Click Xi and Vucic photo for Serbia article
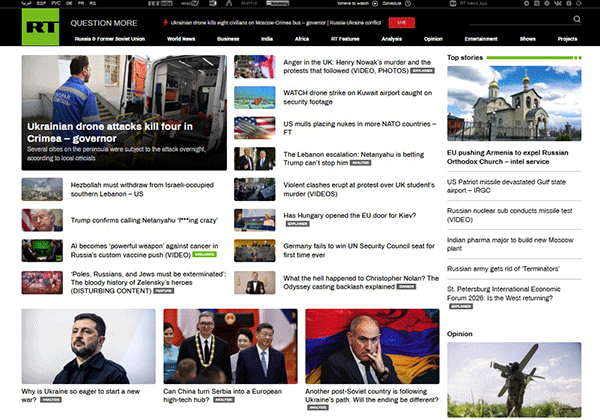The image size is (600, 420). [x=230, y=346]
